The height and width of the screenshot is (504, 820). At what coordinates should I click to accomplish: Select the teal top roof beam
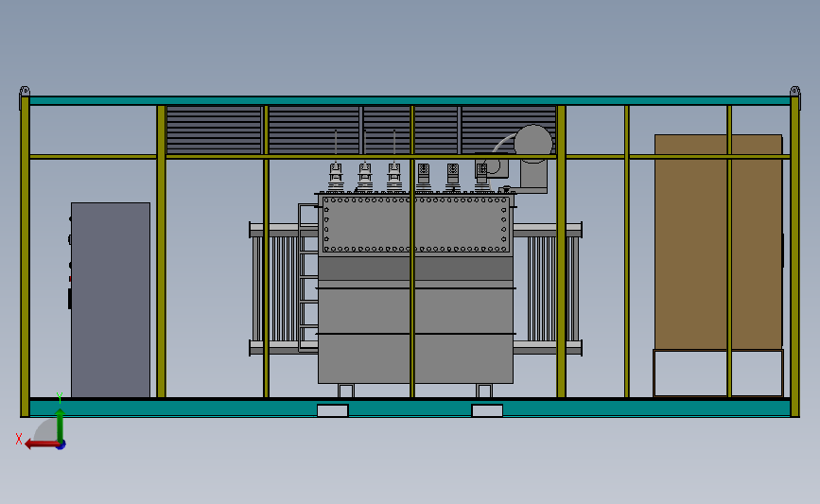(410, 100)
